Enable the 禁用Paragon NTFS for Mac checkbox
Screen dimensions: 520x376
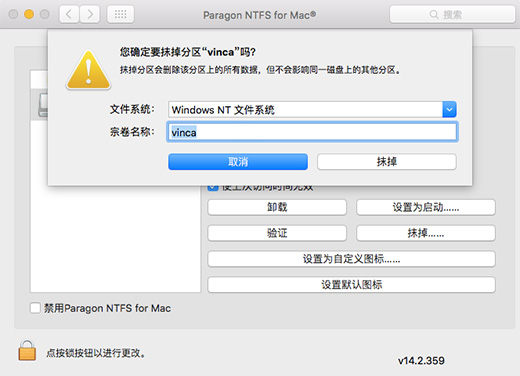35,308
